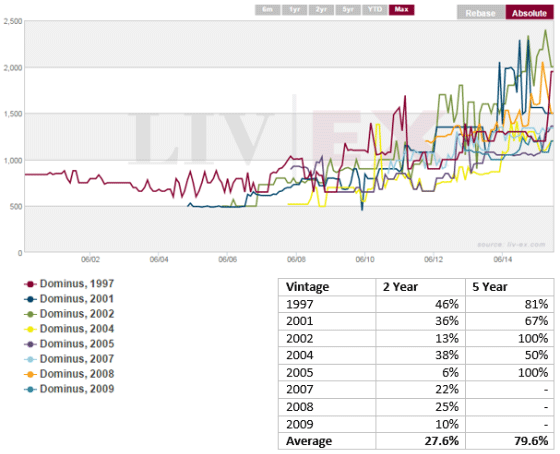
Task: Select the 2002 vintage row label
Action: coord(300,338)
